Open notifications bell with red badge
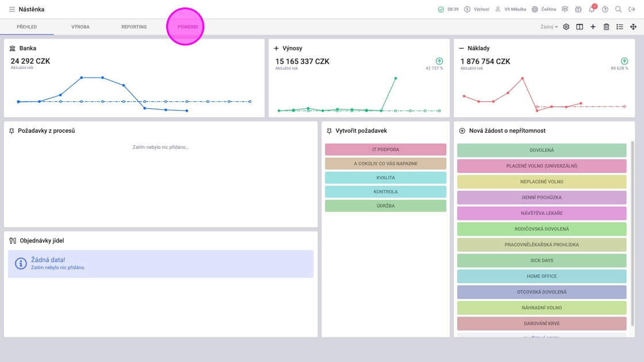 [592, 9]
